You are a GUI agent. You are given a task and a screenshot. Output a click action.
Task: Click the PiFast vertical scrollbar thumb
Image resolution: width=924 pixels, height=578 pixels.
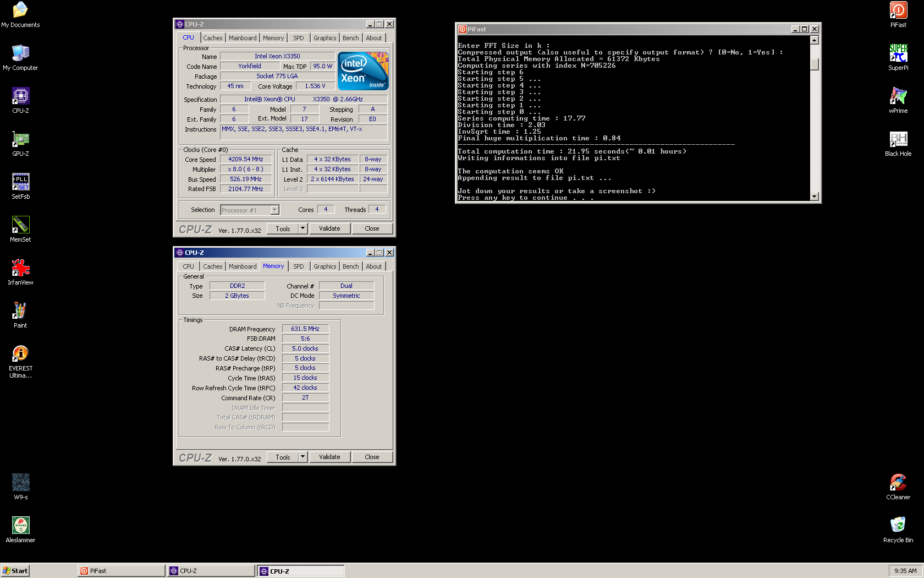[x=815, y=64]
